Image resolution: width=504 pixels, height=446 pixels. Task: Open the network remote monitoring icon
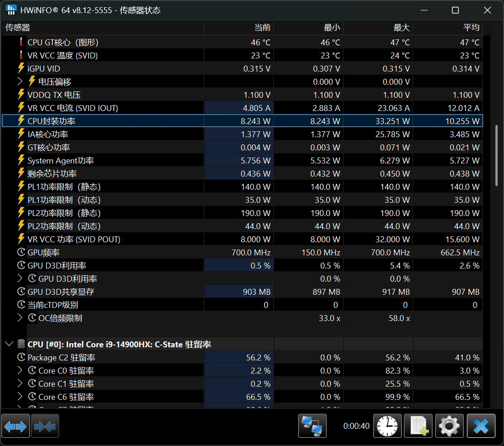[312, 427]
